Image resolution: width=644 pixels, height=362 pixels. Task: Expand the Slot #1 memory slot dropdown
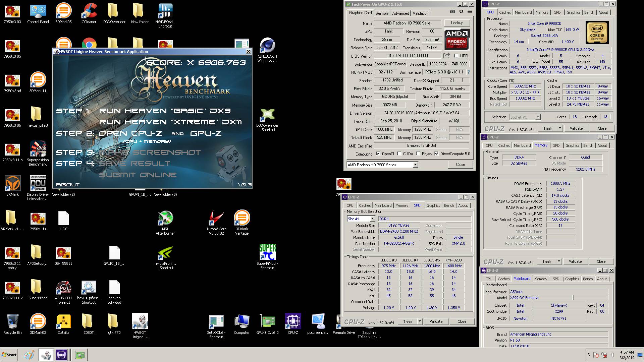click(372, 219)
